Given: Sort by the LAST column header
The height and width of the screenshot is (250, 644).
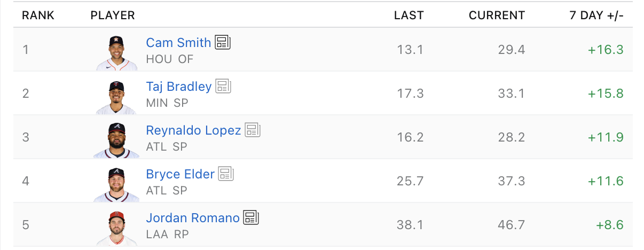Looking at the screenshot, I should coord(409,15).
